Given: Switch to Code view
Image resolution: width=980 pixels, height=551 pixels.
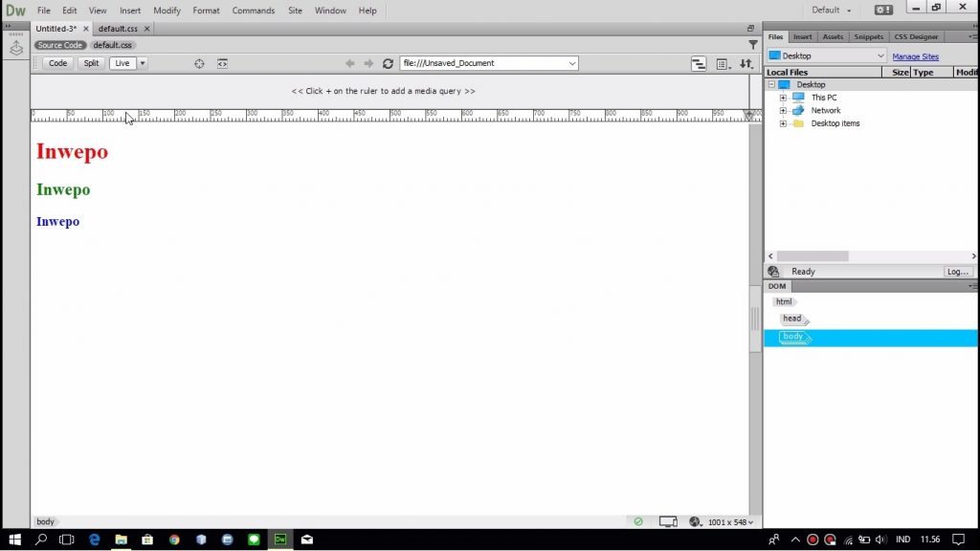Looking at the screenshot, I should coord(58,63).
